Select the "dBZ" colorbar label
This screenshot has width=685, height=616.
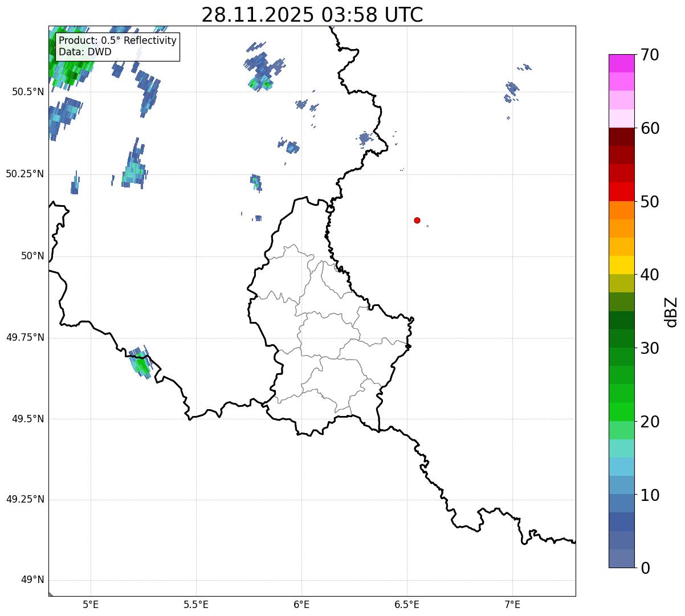click(671, 312)
